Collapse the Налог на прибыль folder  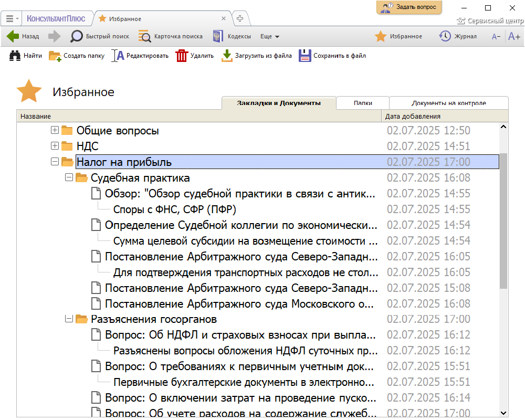click(55, 161)
